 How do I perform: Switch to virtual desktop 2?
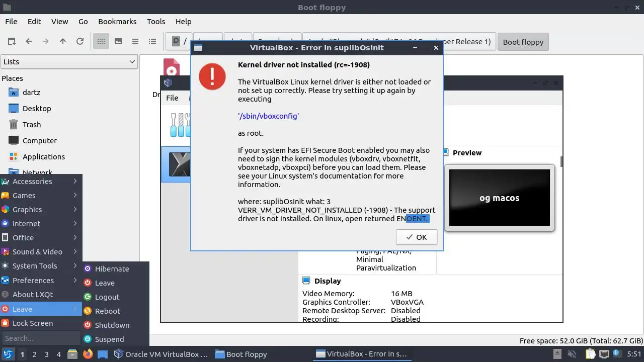pos(34,354)
